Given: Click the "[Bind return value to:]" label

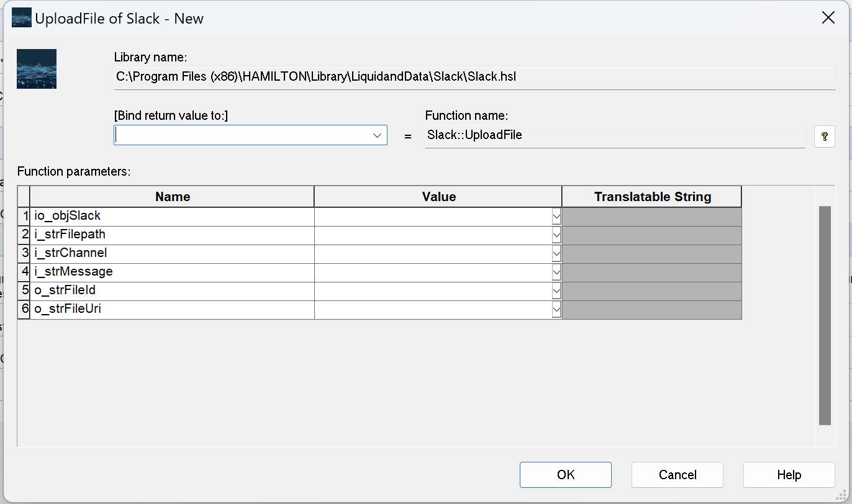Looking at the screenshot, I should (171, 115).
